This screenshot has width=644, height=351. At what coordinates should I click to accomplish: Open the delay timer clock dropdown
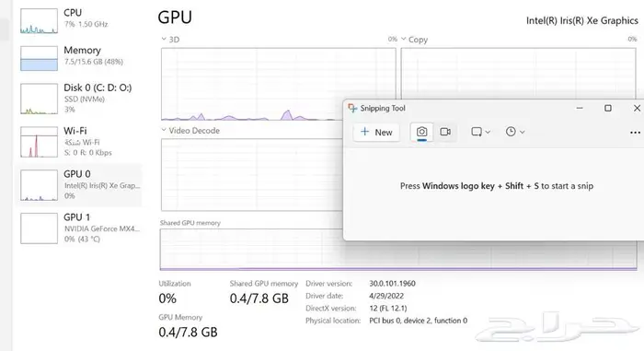[x=515, y=132]
